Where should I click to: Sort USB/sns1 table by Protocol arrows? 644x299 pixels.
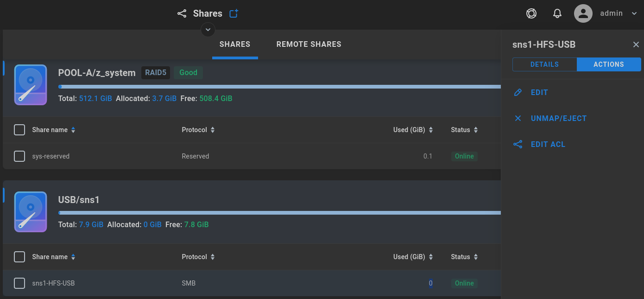point(213,257)
